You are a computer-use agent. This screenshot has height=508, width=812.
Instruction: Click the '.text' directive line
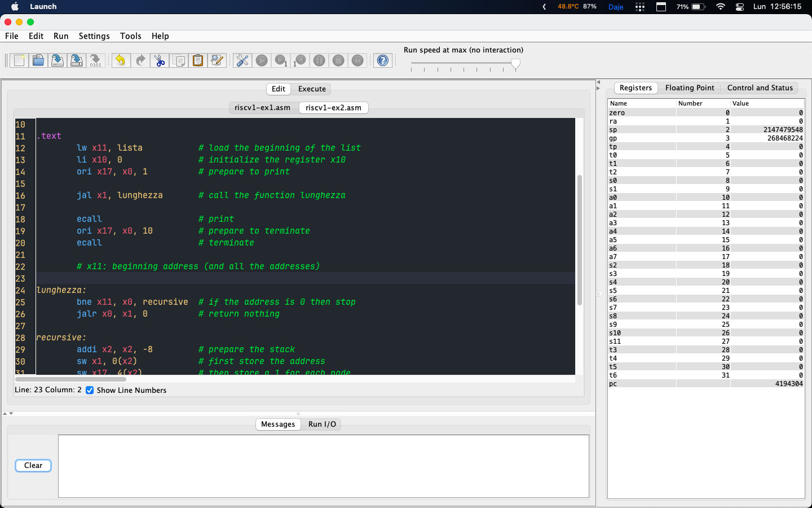coord(49,136)
